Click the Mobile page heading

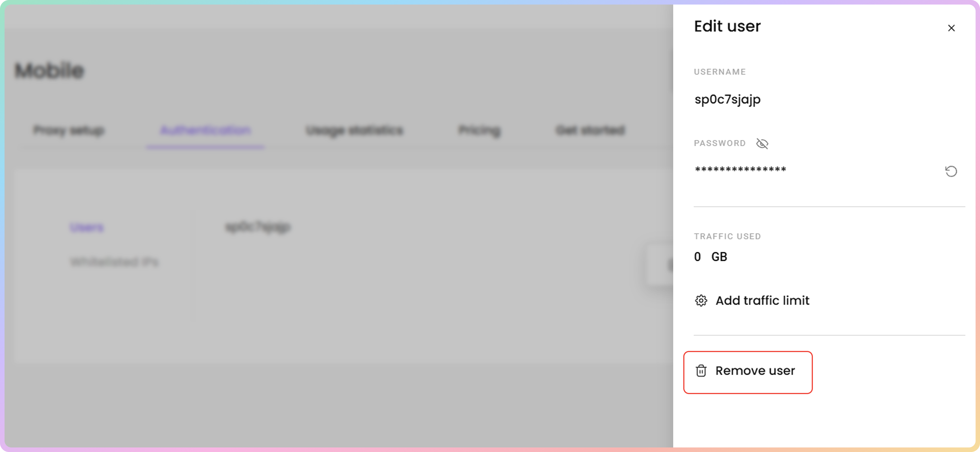[49, 71]
